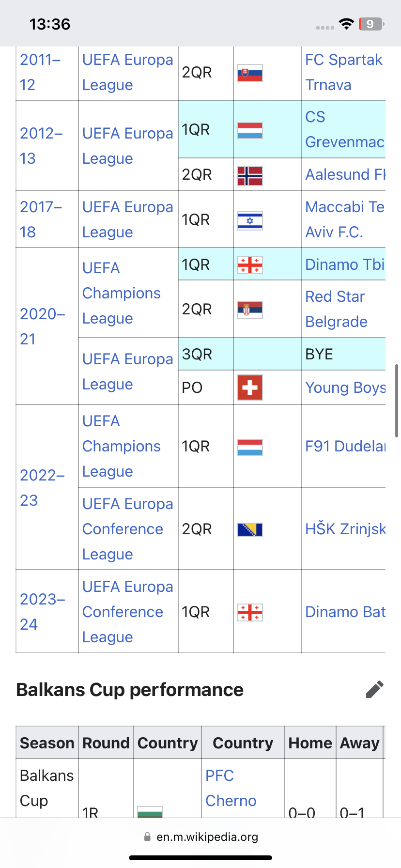Tap the en.m.wikipedia.org address bar
Image resolution: width=401 pixels, height=868 pixels.
200,837
